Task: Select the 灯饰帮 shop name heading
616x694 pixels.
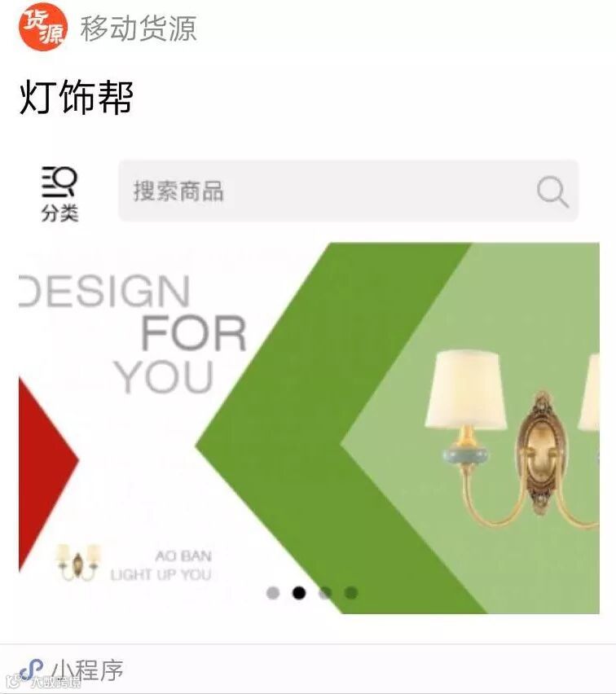Action: click(x=76, y=97)
